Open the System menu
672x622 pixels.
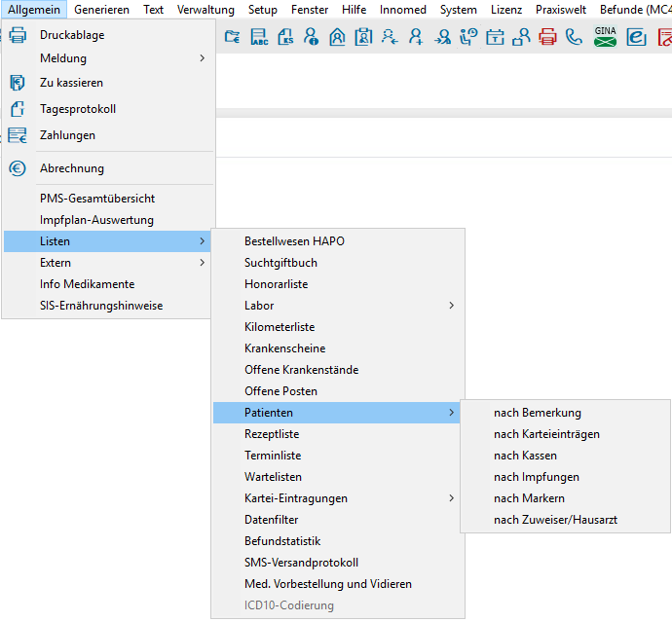click(459, 10)
